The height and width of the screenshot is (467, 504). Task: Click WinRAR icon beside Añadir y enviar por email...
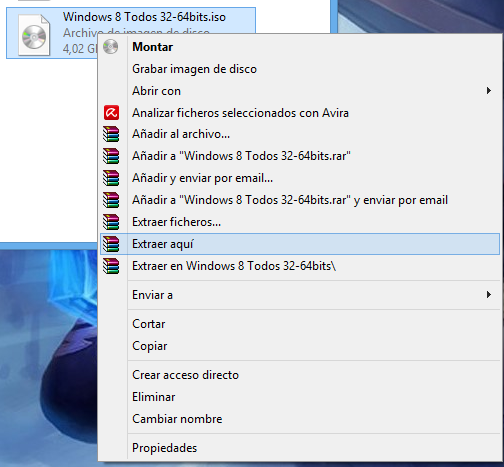111,178
